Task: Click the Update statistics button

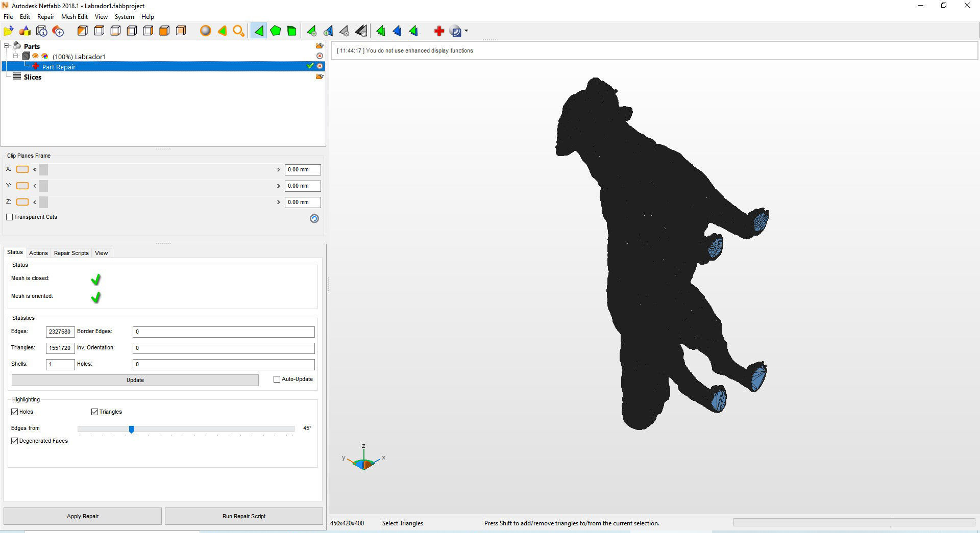Action: [x=135, y=380]
